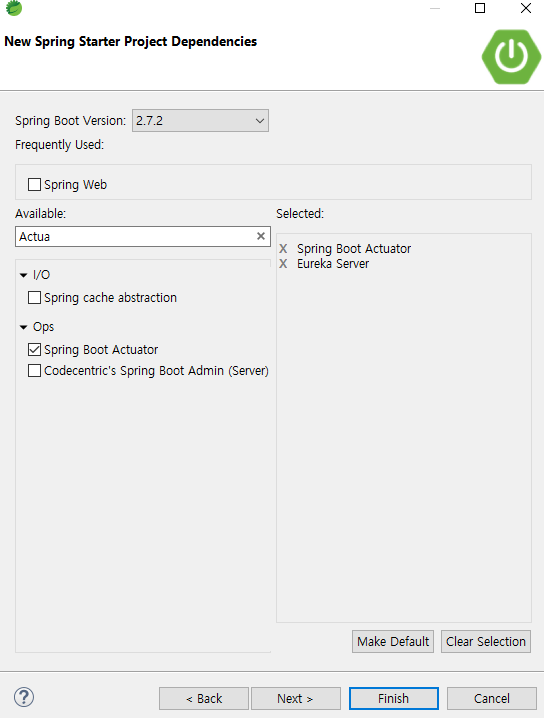Select Spring Boot Actuator in Selected list
The height and width of the screenshot is (718, 544).
[x=354, y=249]
